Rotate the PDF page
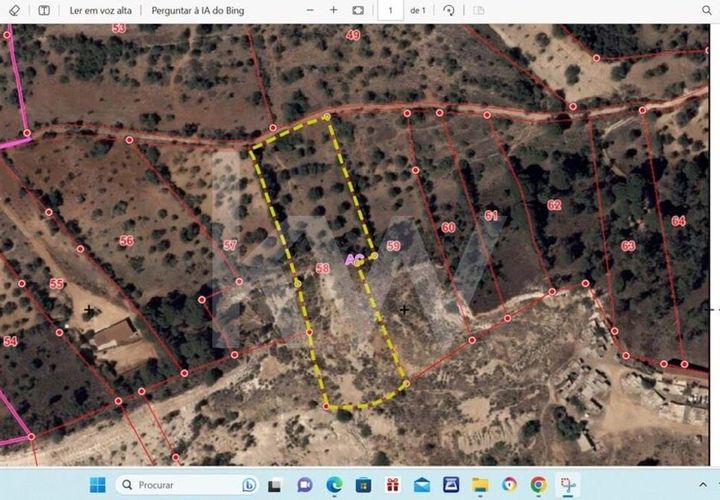The width and height of the screenshot is (720, 500). tap(449, 10)
